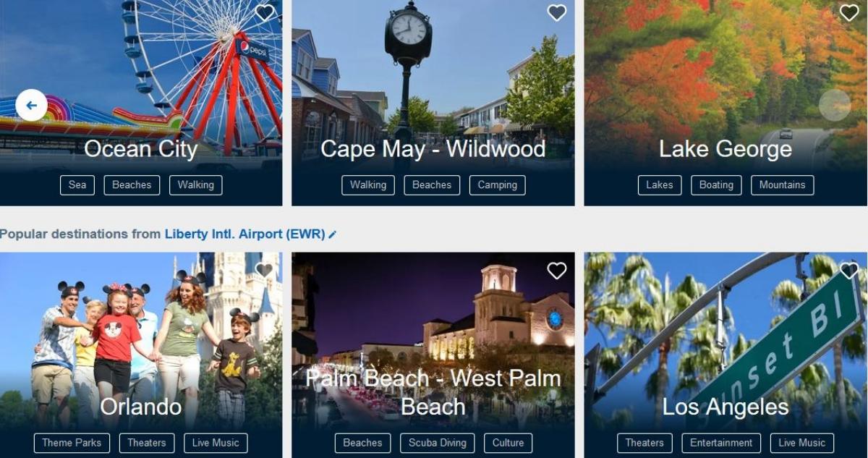This screenshot has height=458, width=868.
Task: Toggle heart on Los Angeles card
Action: click(849, 271)
